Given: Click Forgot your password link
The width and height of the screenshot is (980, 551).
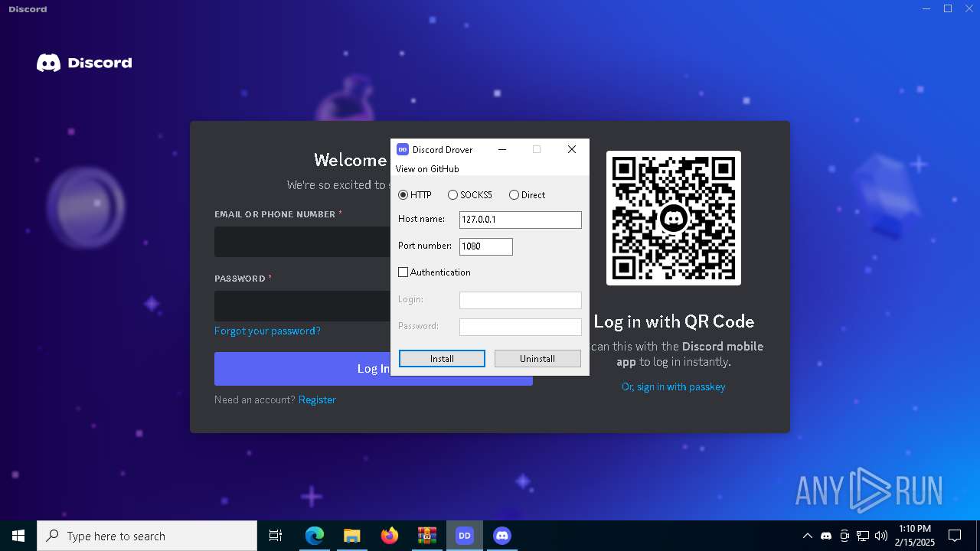Looking at the screenshot, I should [x=267, y=331].
